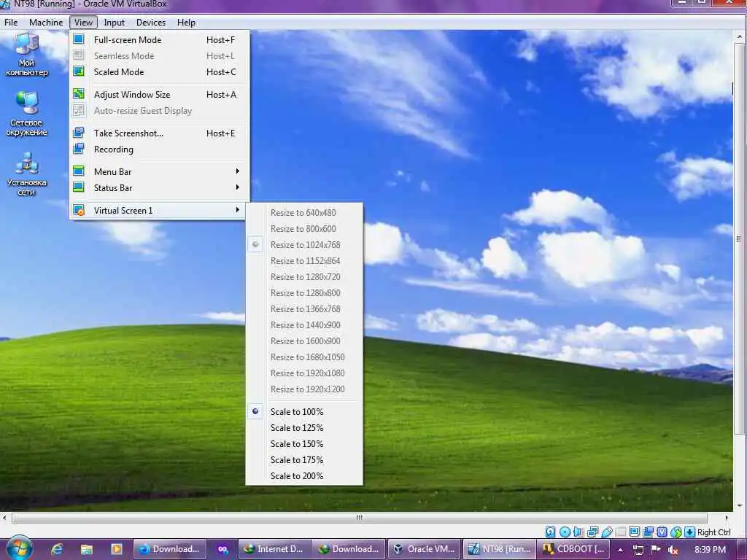Click the Take Screenshot icon

[79, 133]
